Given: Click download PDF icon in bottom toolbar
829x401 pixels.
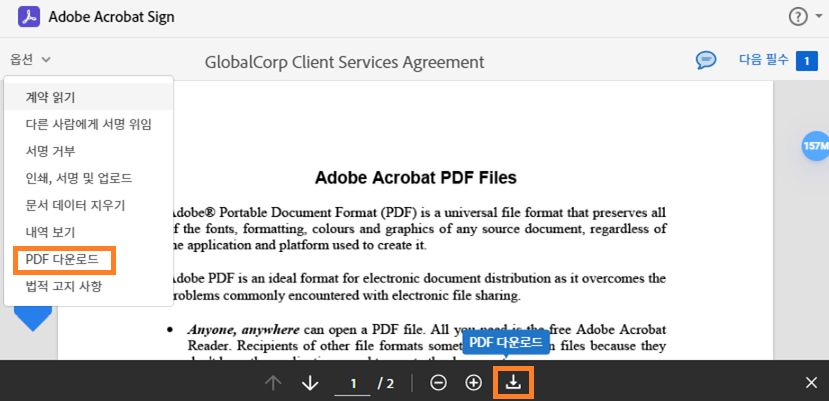Looking at the screenshot, I should (513, 382).
